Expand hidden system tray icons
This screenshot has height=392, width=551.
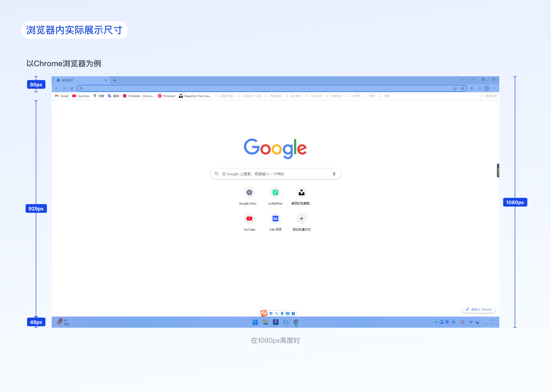436,322
